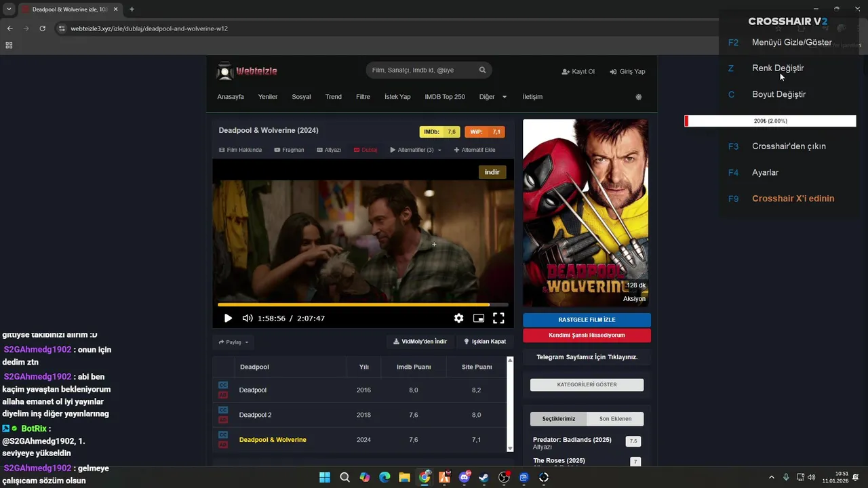868x488 pixels.
Task: Open Copilot from taskbar
Action: click(365, 477)
